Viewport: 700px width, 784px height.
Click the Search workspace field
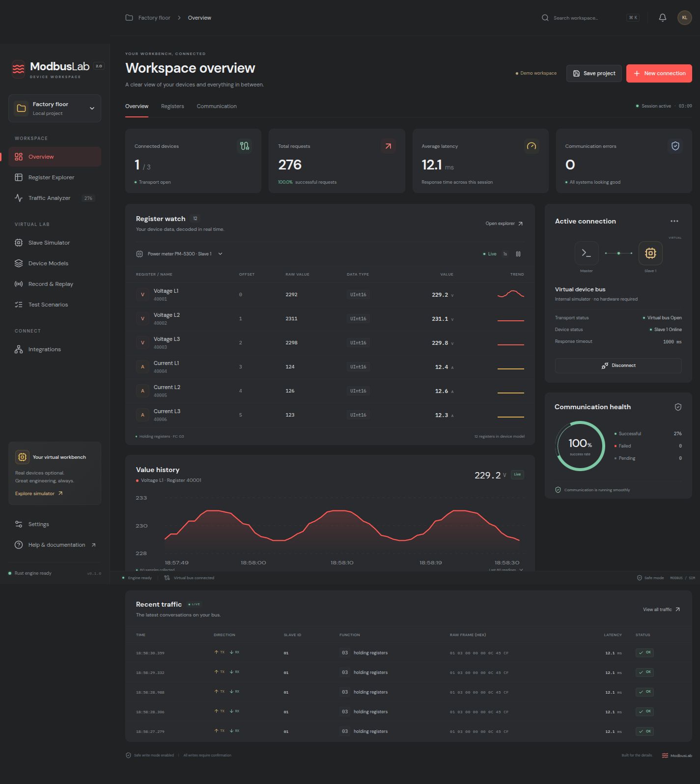click(x=590, y=18)
